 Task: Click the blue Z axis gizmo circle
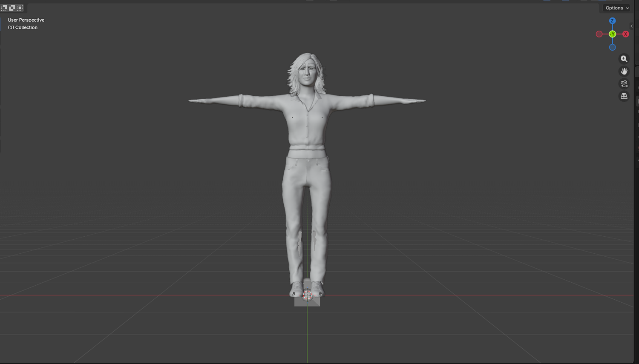coord(612,21)
